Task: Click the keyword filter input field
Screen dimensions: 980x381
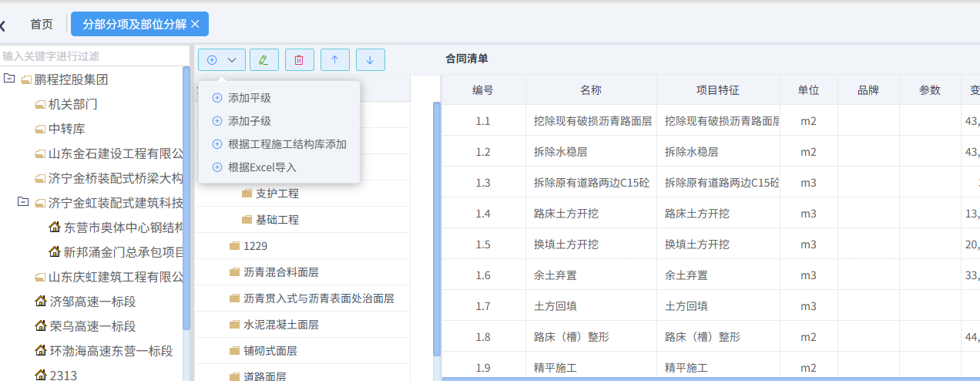Action: [x=92, y=56]
